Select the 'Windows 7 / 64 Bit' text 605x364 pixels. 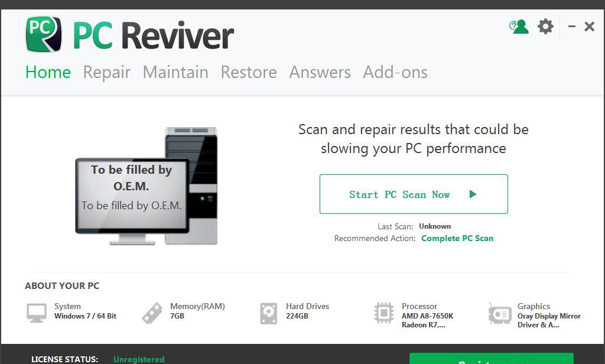coord(85,316)
